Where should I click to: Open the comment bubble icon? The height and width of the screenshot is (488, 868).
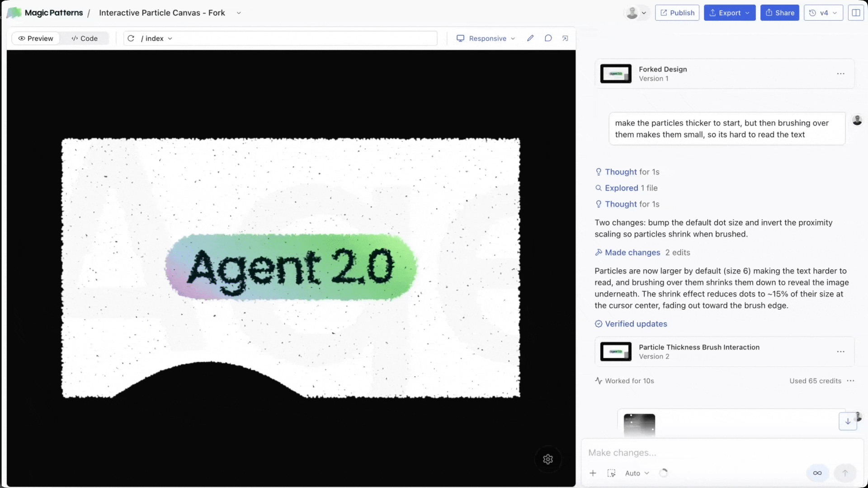[548, 38]
